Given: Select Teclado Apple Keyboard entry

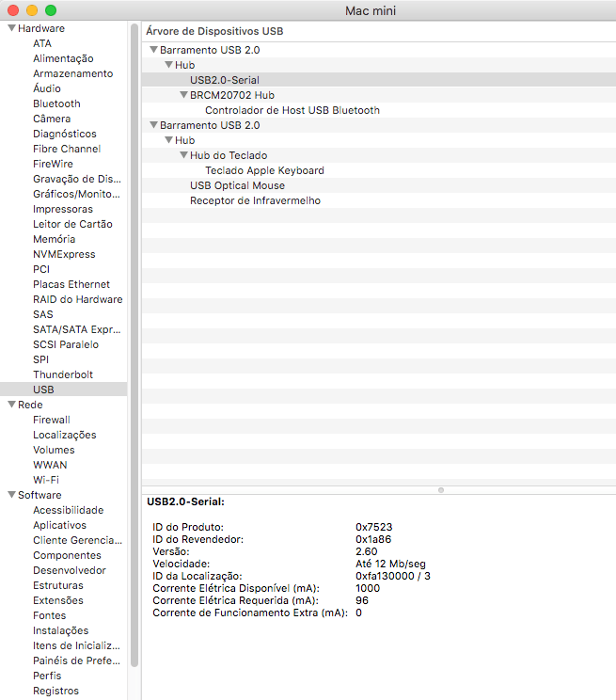Looking at the screenshot, I should tap(264, 170).
